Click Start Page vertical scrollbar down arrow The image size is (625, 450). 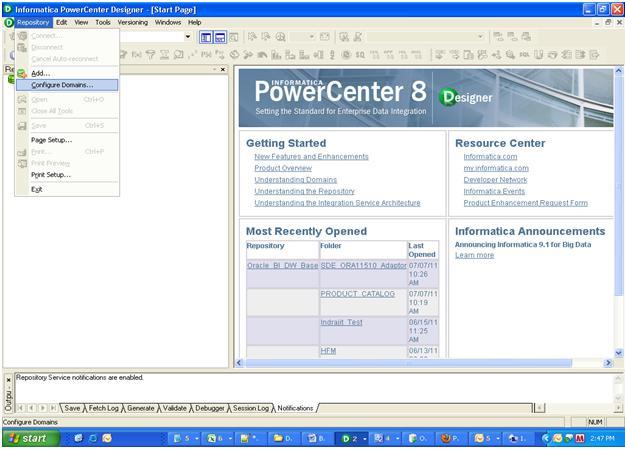618,353
